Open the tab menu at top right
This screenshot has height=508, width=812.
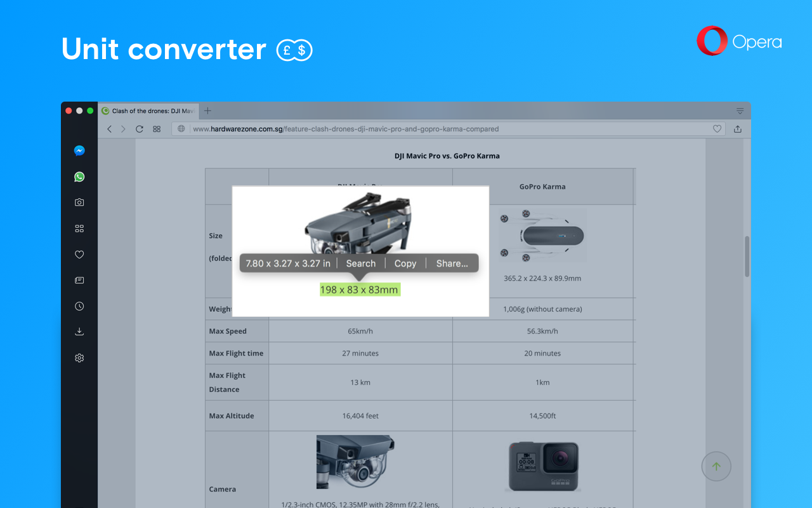point(740,111)
